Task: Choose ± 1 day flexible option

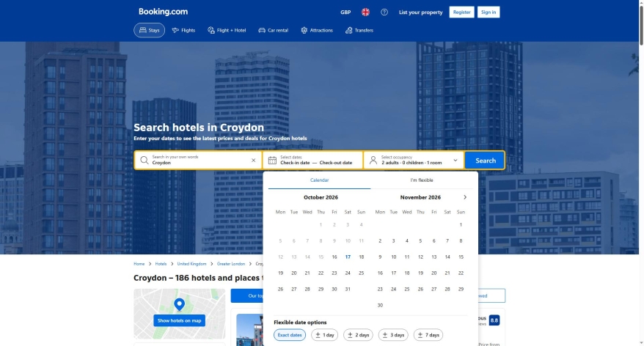Action: click(x=324, y=335)
